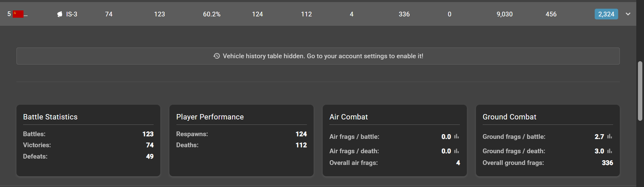
Task: Open chart icon for Ground frags / battle
Action: 609,136
